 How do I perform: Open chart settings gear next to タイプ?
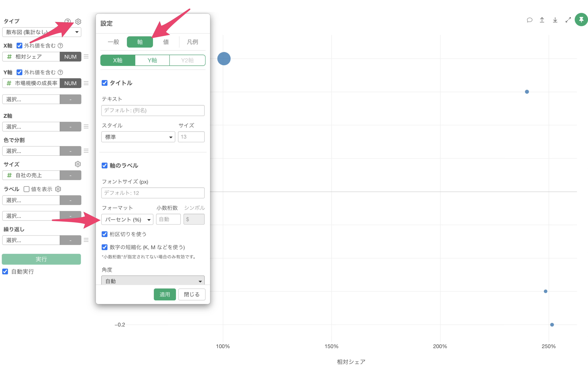(x=78, y=21)
